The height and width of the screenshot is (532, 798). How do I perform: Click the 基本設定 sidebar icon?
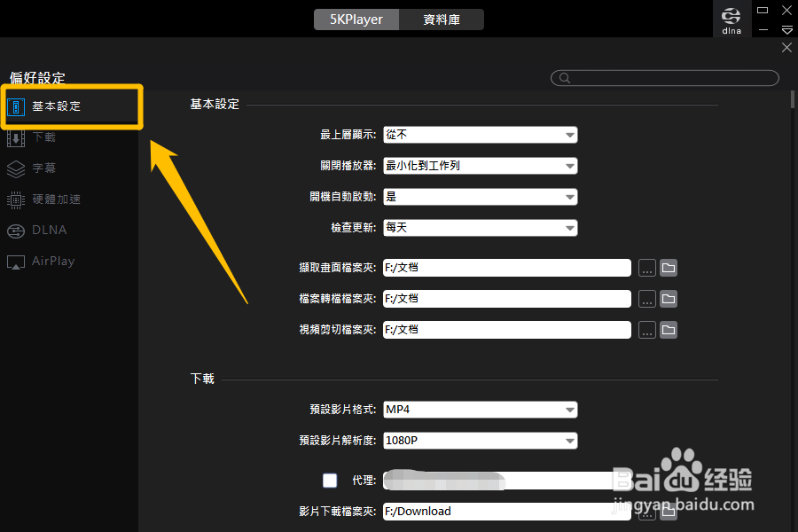tap(16, 107)
